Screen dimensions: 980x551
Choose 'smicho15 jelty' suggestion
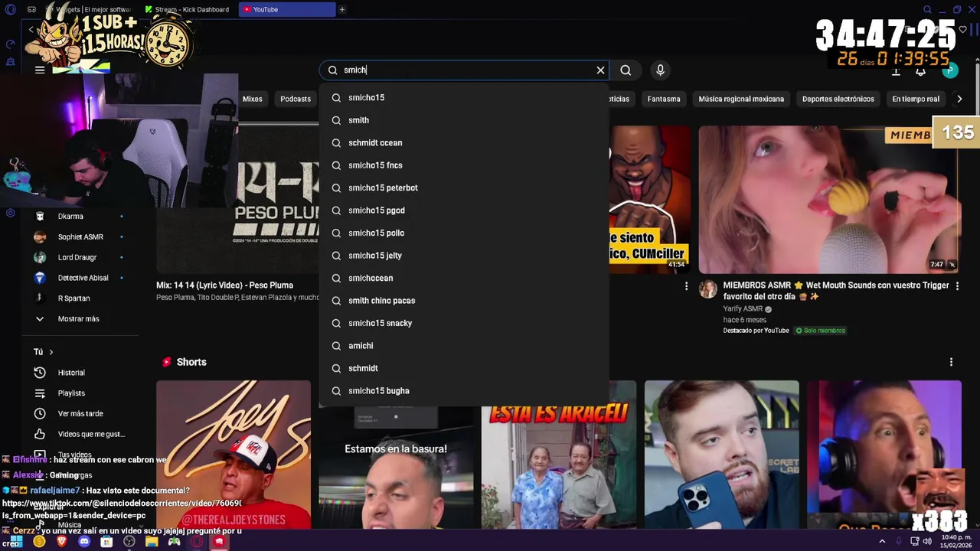tap(464, 256)
